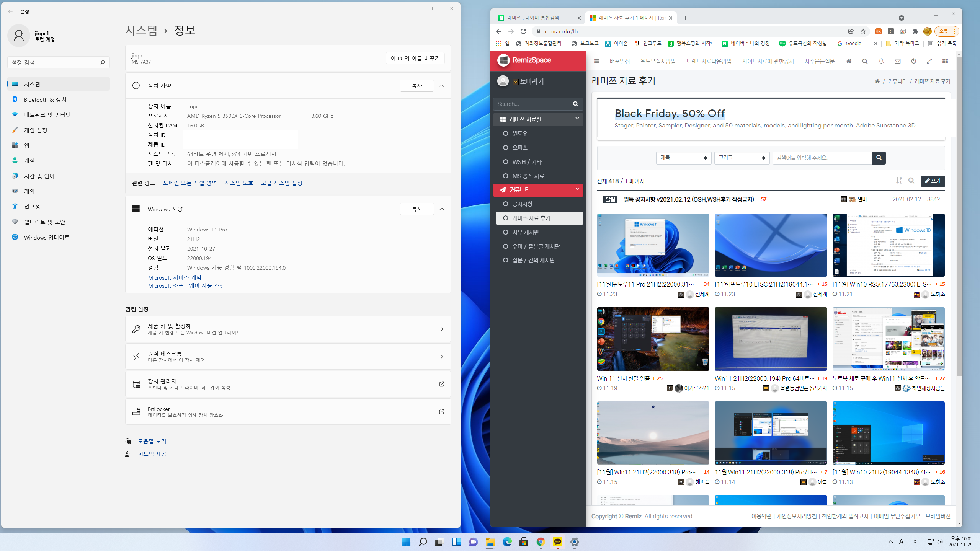
Task: Open the 그리고 condition dropdown
Action: click(x=742, y=158)
